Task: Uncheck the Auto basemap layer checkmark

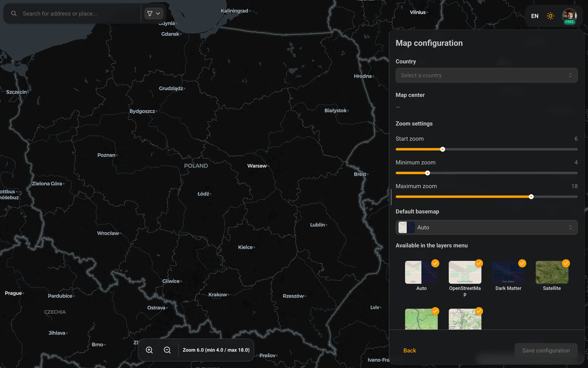Action: [435, 263]
